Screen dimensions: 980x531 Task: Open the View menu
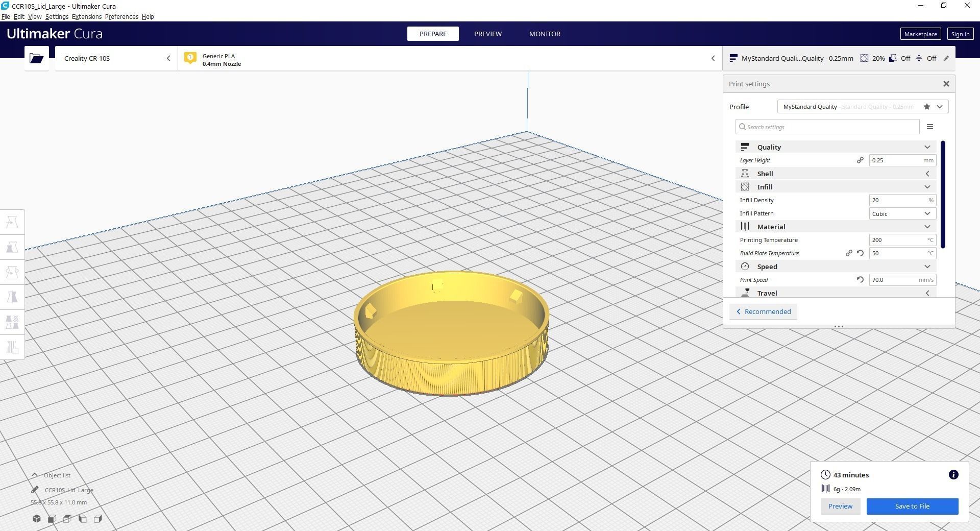click(35, 17)
